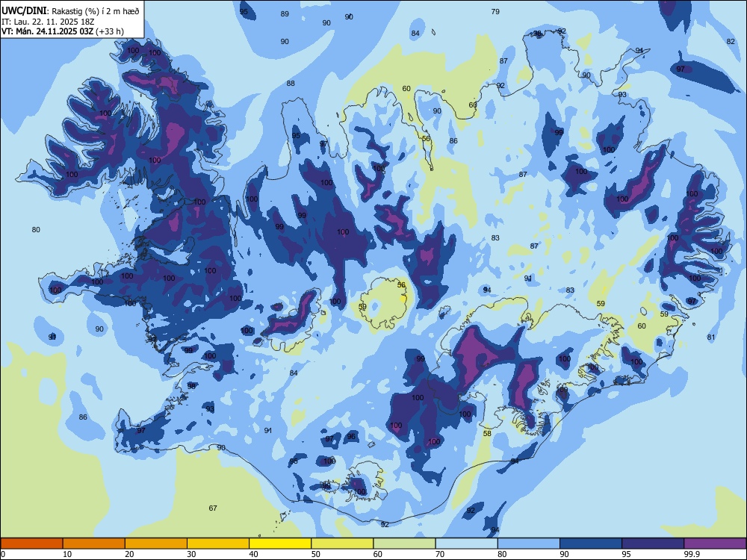Click the '58' value near the southeast glacier

(487, 433)
